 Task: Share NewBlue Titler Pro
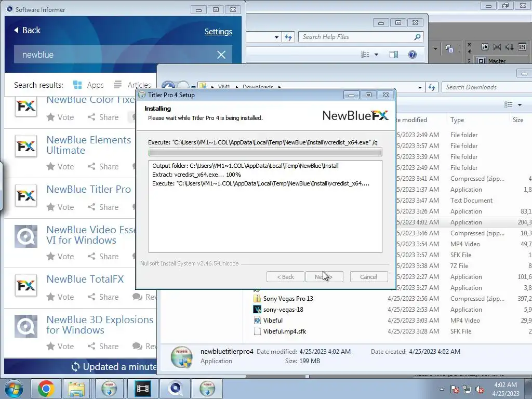(x=103, y=207)
